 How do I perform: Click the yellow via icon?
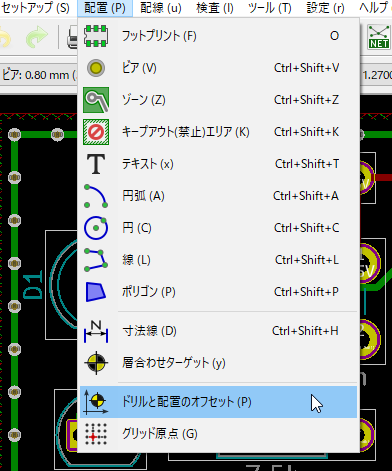(x=96, y=68)
